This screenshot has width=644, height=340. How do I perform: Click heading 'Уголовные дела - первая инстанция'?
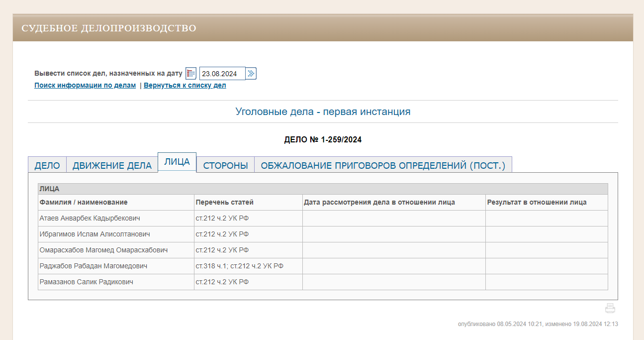click(323, 112)
